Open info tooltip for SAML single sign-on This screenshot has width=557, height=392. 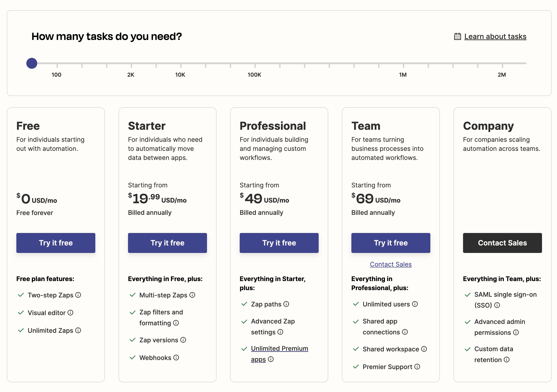point(497,305)
